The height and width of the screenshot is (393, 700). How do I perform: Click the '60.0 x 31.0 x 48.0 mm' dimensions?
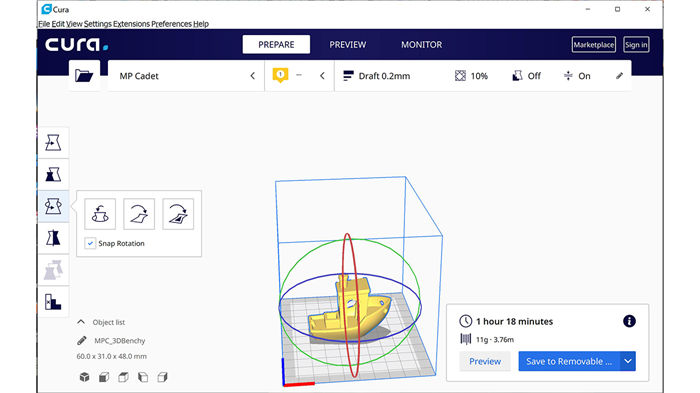click(x=112, y=356)
